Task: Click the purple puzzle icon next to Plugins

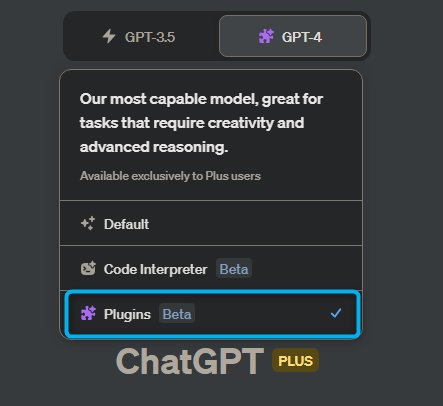Action: [x=88, y=314]
